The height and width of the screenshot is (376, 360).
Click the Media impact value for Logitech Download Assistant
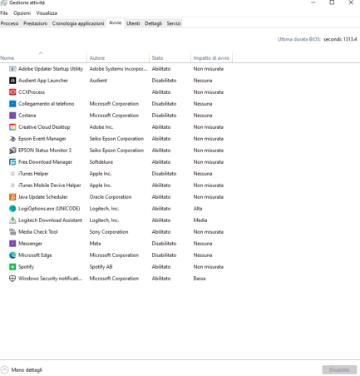(x=200, y=220)
